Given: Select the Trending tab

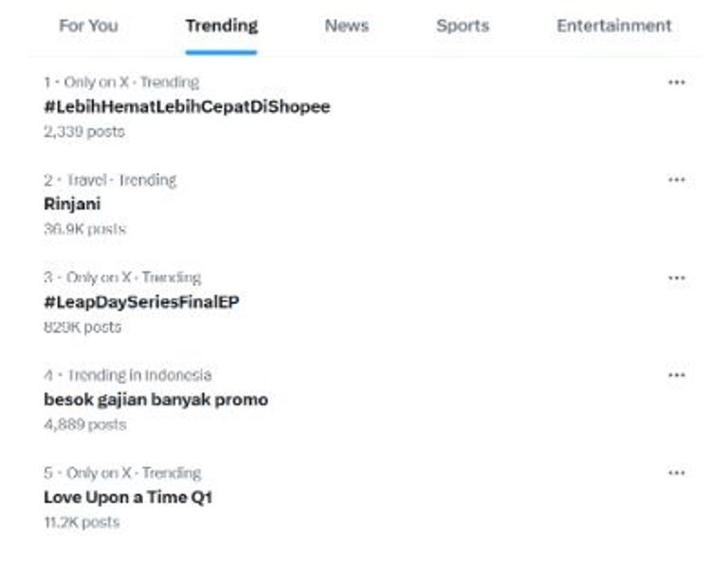Looking at the screenshot, I should 221,26.
